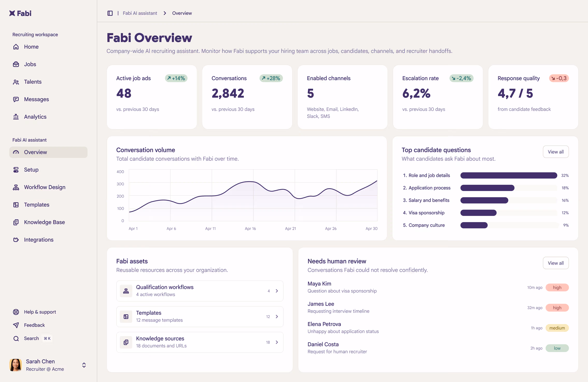588x382 pixels.
Task: Click the Help & support lifebuoy icon
Action: click(x=16, y=312)
